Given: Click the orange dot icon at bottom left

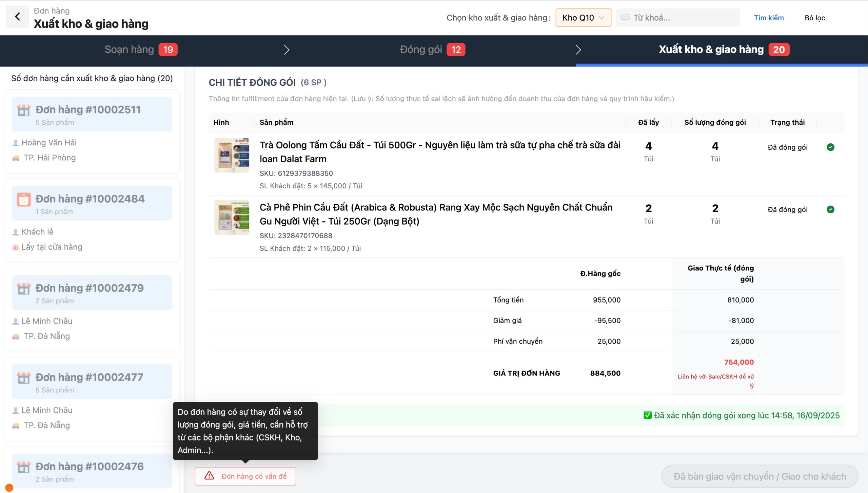Looking at the screenshot, I should pos(9,488).
